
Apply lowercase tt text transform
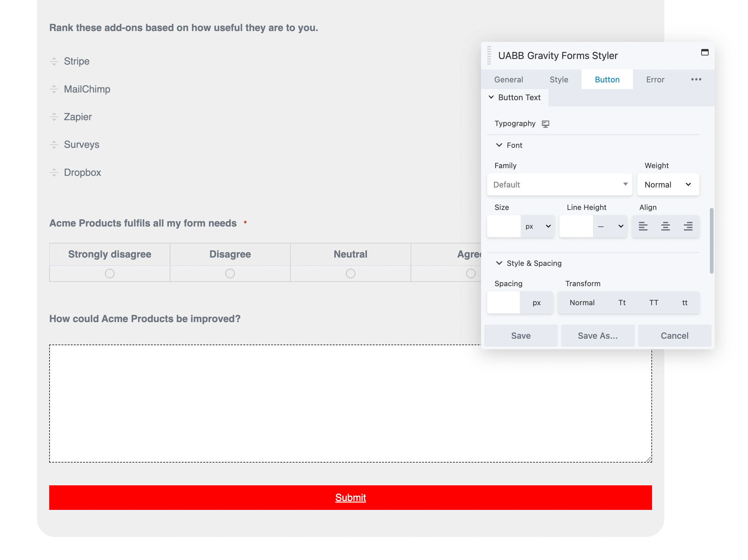click(684, 302)
